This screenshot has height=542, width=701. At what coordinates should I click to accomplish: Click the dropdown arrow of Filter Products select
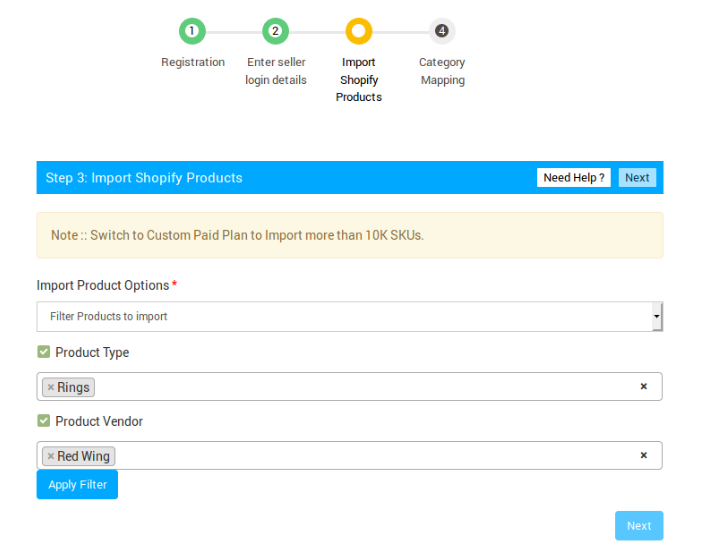[657, 317]
